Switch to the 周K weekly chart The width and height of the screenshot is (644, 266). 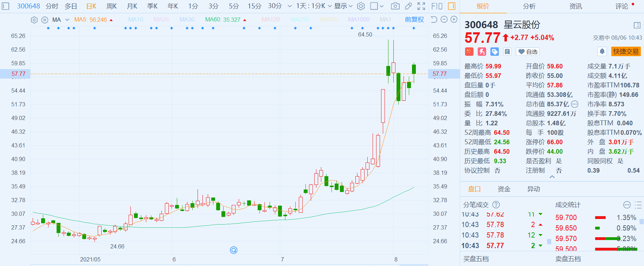tap(111, 6)
